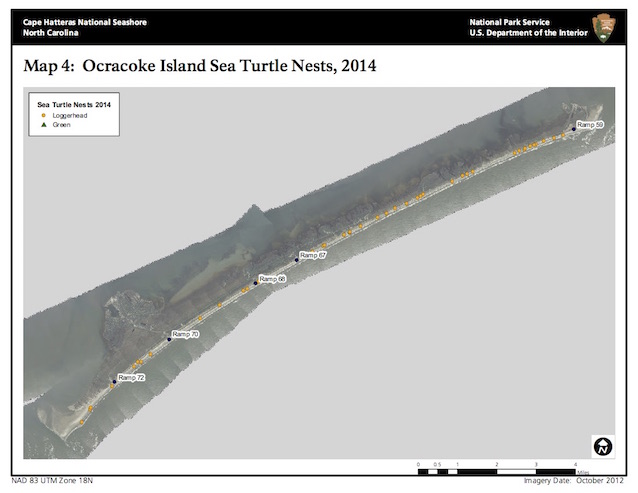The width and height of the screenshot is (638, 493).
Task: Click the '2' mark on the scale bar
Action: pyautogui.click(x=497, y=465)
